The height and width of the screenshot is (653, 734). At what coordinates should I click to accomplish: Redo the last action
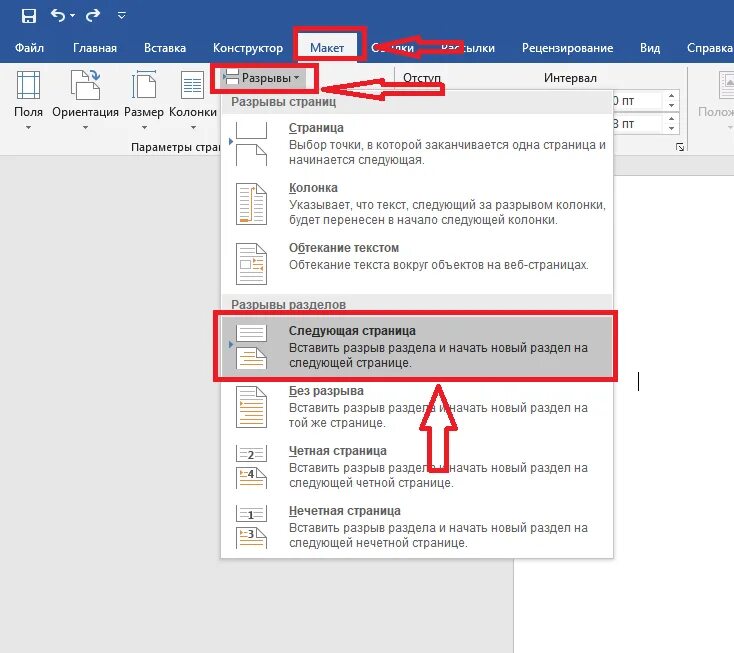93,15
